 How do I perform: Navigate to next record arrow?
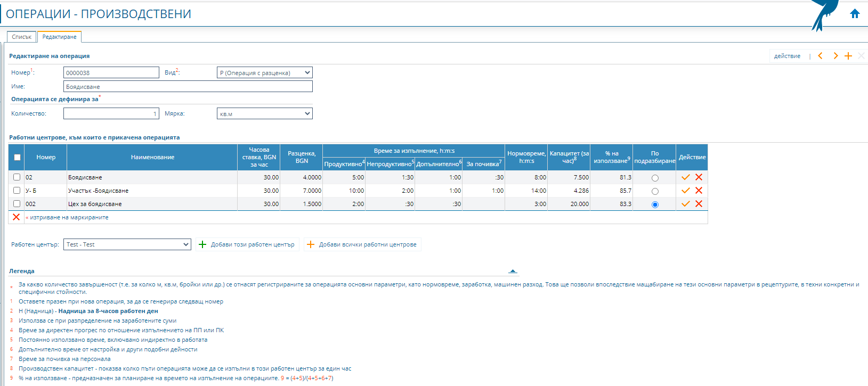(x=835, y=56)
